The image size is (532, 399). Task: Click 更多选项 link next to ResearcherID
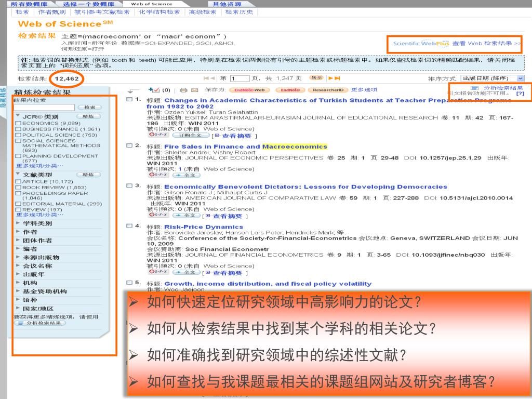point(364,89)
